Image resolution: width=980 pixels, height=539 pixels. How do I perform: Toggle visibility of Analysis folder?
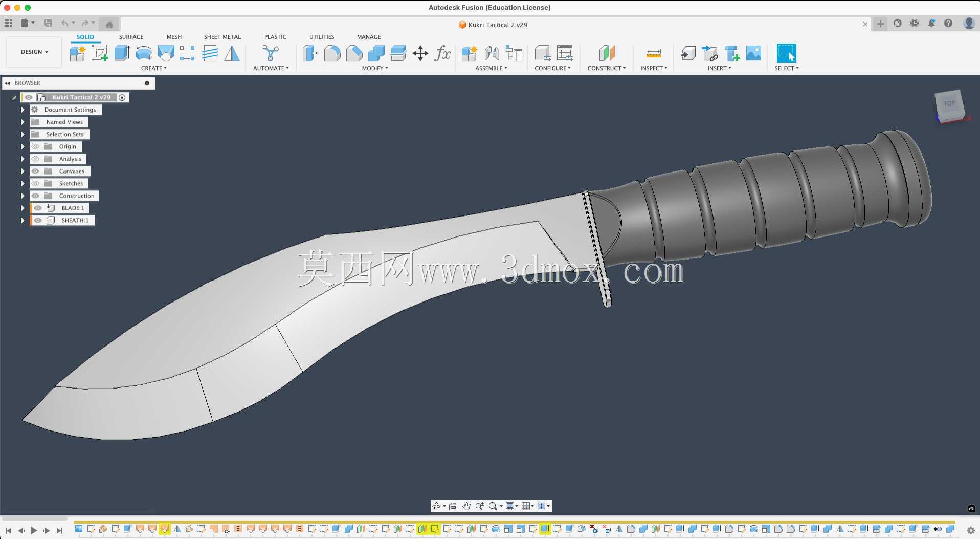[x=35, y=159]
